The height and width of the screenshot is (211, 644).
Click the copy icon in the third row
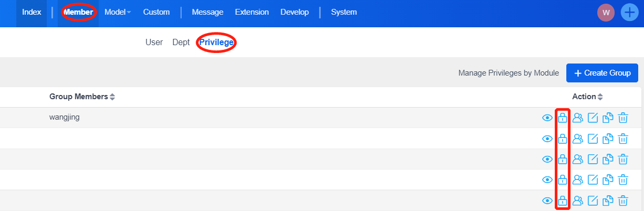point(608,159)
